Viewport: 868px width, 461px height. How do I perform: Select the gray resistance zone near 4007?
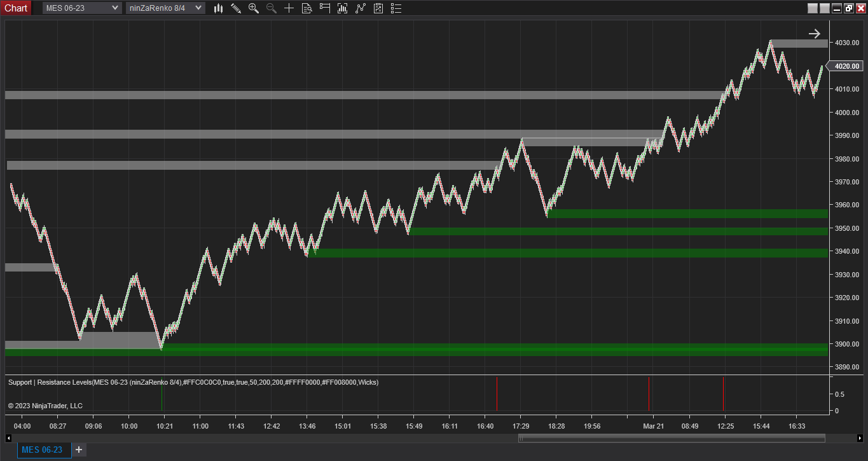pos(364,95)
